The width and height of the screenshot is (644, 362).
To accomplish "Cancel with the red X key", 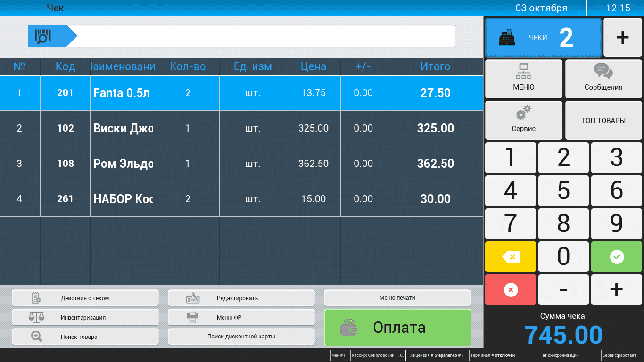I will 511,290.
